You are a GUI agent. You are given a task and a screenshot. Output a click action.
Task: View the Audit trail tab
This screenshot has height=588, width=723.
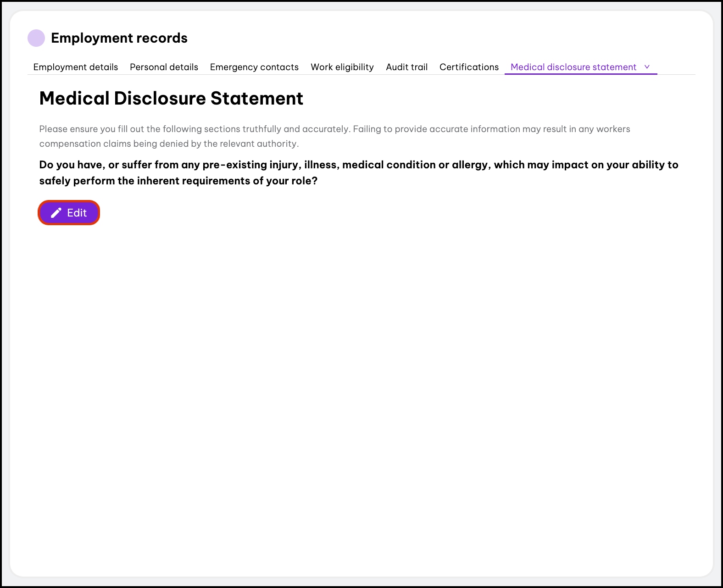(x=406, y=67)
